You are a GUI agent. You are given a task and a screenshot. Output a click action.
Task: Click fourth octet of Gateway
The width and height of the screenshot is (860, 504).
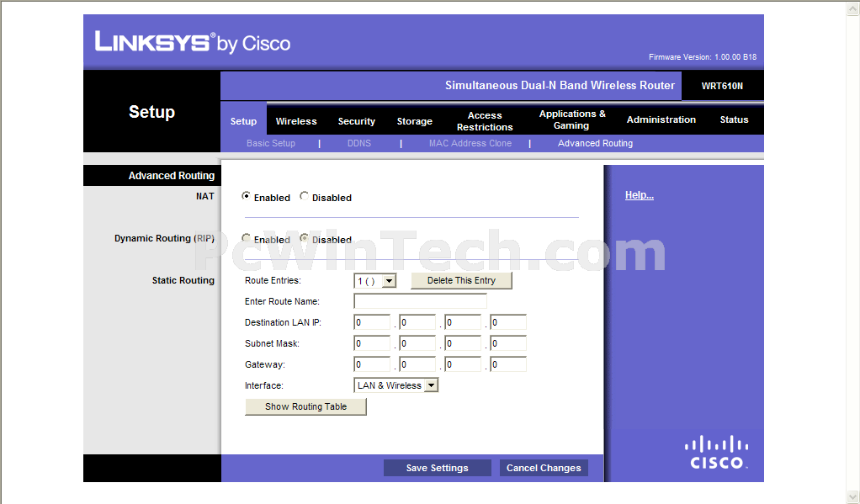coord(508,364)
